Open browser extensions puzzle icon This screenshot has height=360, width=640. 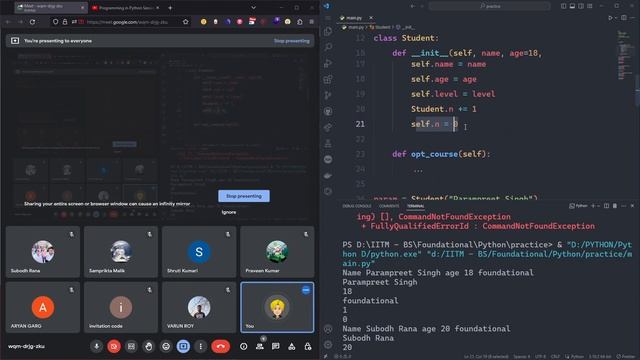tap(300, 22)
